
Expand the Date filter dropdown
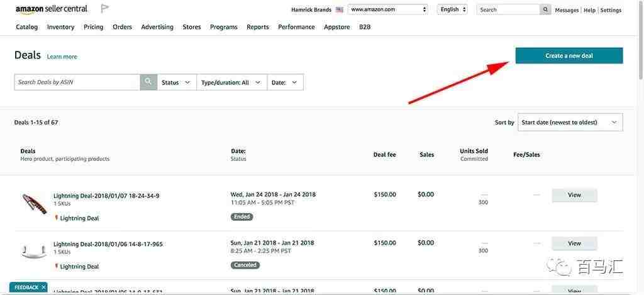click(x=286, y=82)
